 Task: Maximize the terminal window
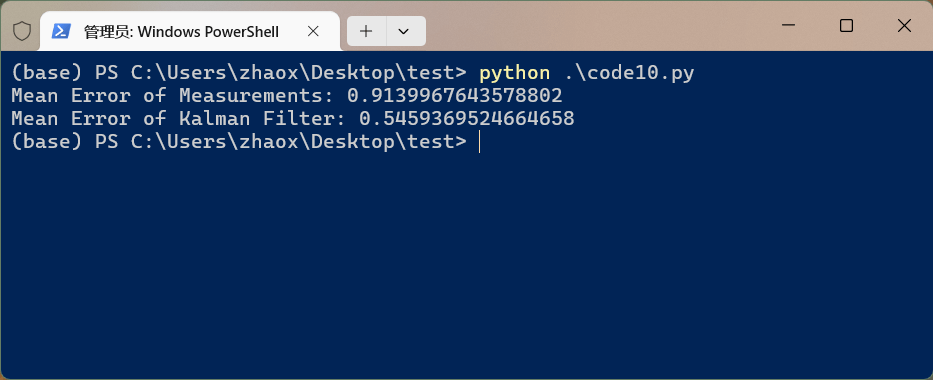[846, 26]
